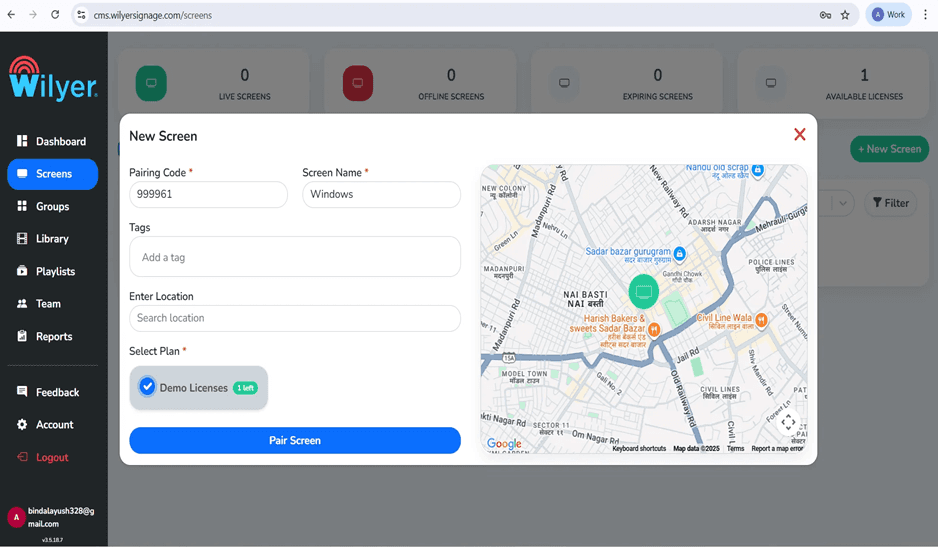938x547 pixels.
Task: Click the Expiring Screens icon
Action: 564,83
